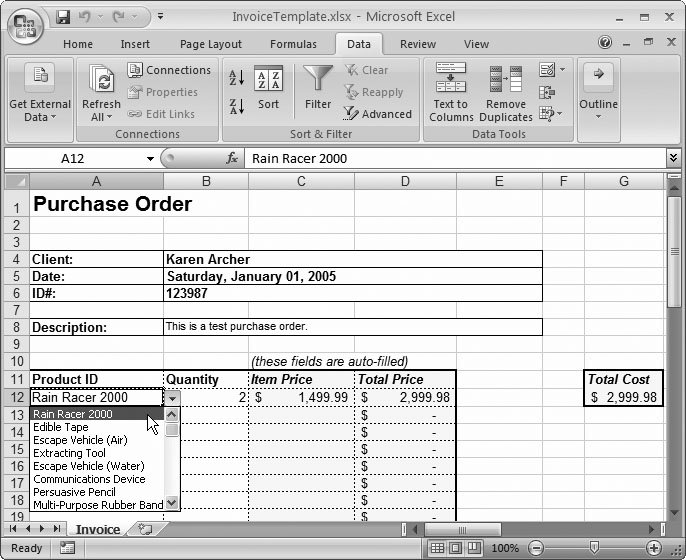The image size is (686, 560).
Task: Click the Office button
Action: point(24,24)
